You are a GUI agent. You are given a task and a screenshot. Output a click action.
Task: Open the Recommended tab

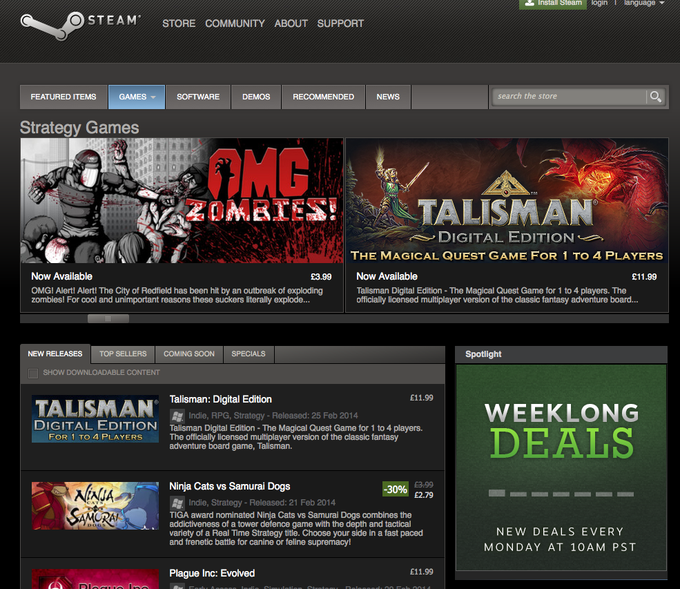tap(323, 97)
